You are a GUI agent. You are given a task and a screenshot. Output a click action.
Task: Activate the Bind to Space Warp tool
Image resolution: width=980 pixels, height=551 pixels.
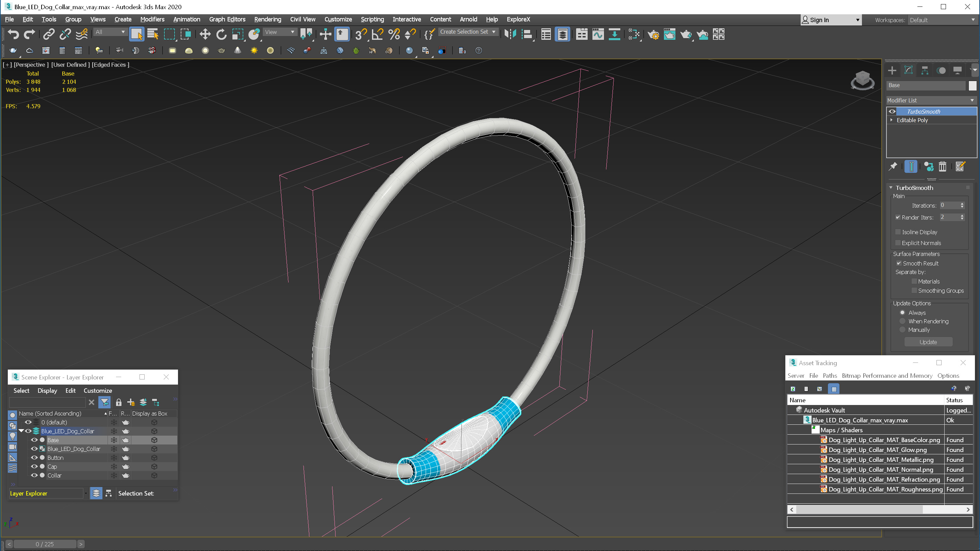point(81,35)
